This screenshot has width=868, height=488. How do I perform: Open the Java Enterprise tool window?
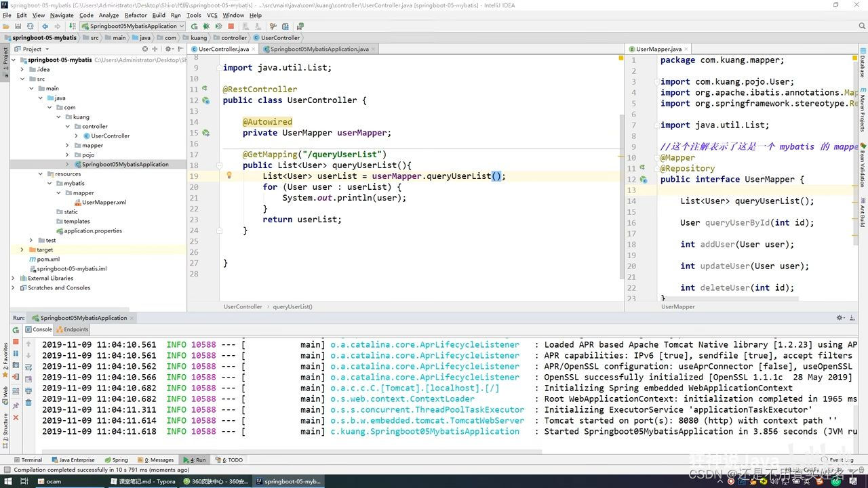(73, 460)
